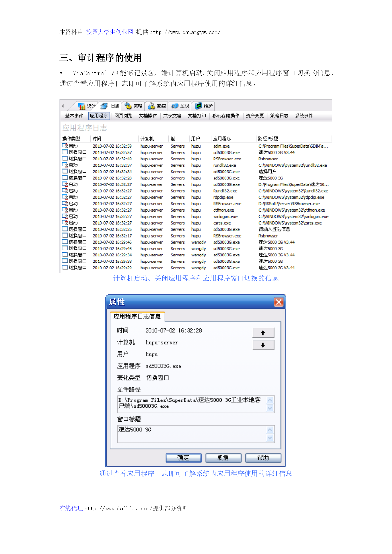The width and height of the screenshot is (392, 554).
Task: Switch to 共享文档 tab
Action: tap(172, 116)
